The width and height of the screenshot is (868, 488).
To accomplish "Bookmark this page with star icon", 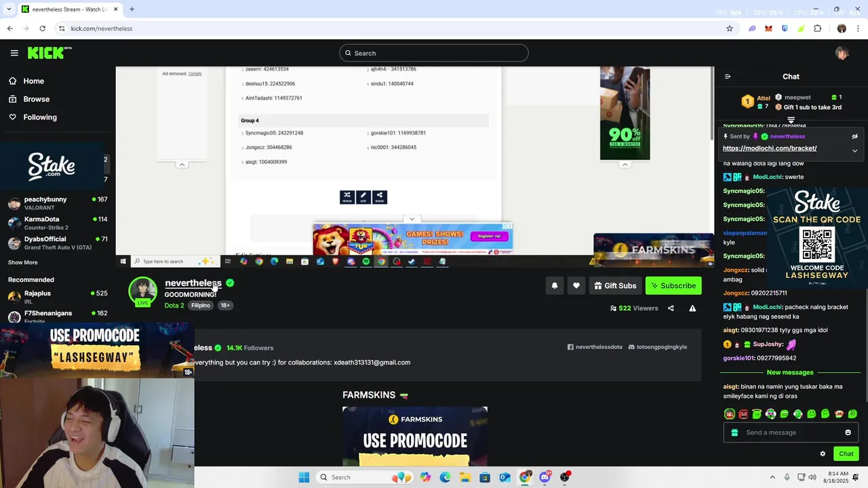I will tap(730, 28).
